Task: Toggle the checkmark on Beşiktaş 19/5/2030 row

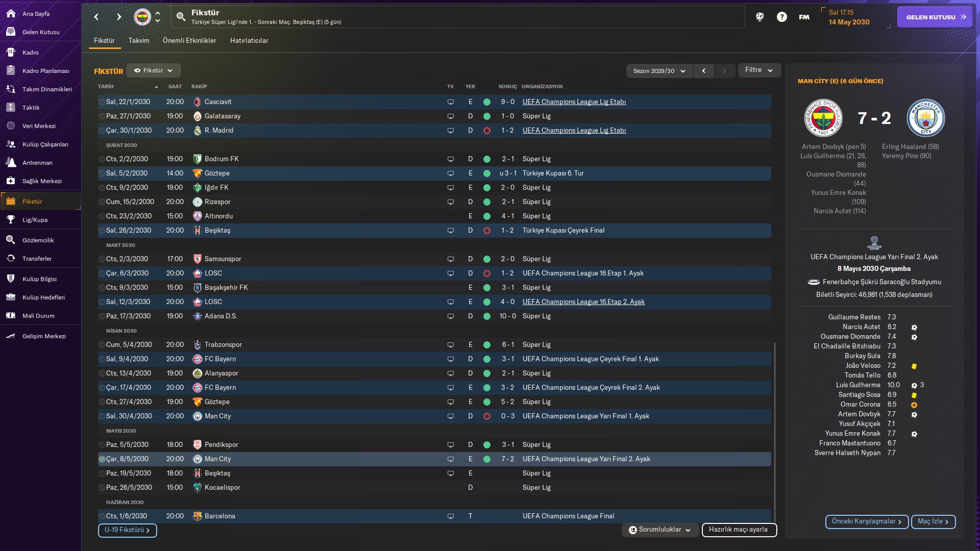Action: pyautogui.click(x=102, y=473)
